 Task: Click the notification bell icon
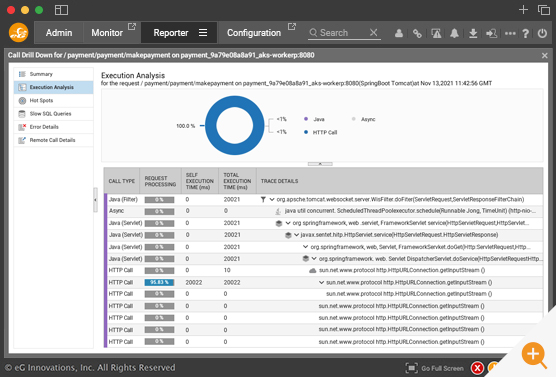(x=454, y=33)
